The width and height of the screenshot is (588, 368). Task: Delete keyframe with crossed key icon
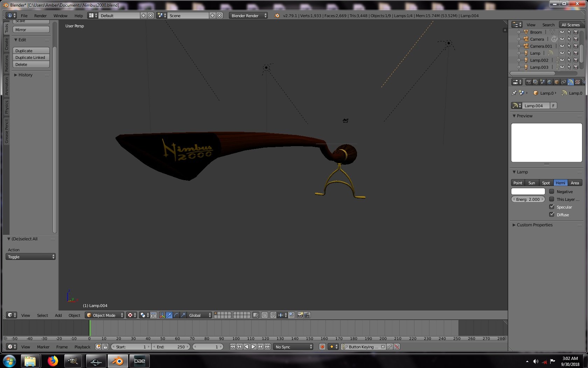[397, 347]
